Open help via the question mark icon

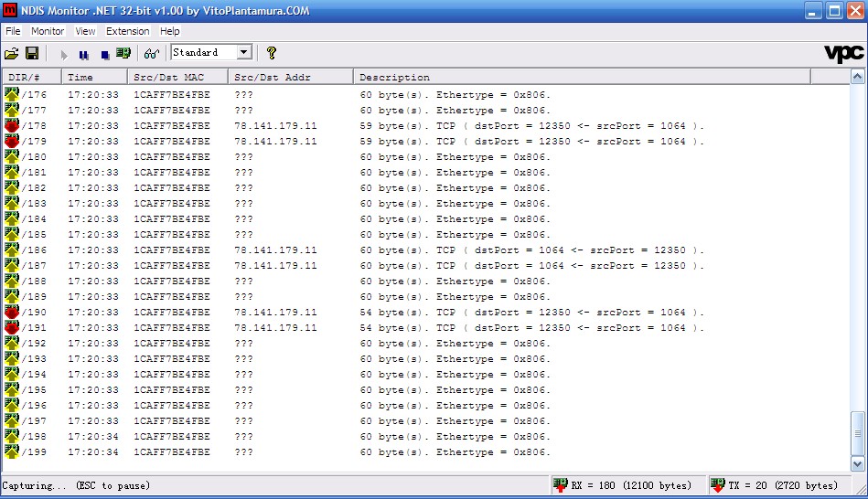[x=272, y=53]
